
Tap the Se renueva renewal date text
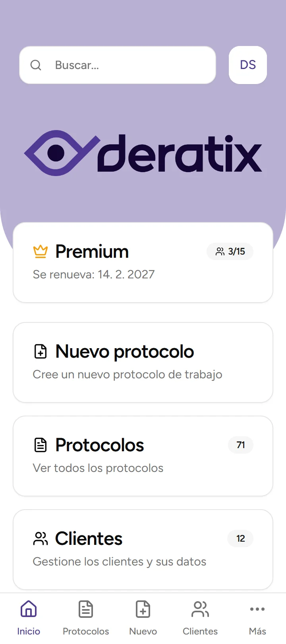(x=93, y=274)
